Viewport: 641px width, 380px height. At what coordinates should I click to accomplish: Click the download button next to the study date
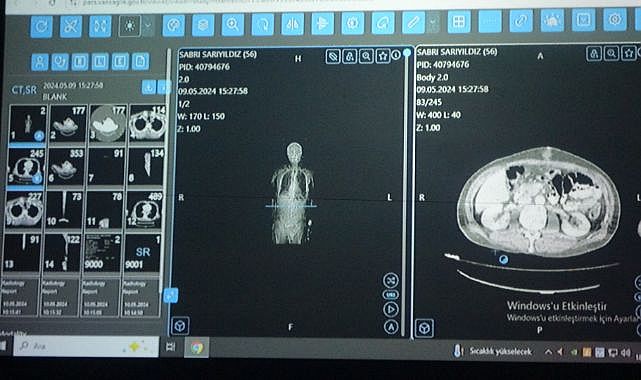(149, 87)
